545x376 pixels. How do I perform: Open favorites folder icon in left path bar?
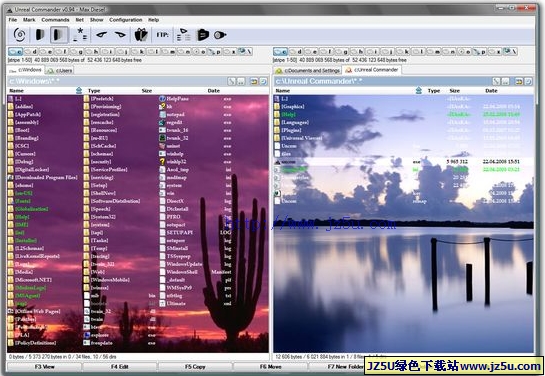point(254,82)
